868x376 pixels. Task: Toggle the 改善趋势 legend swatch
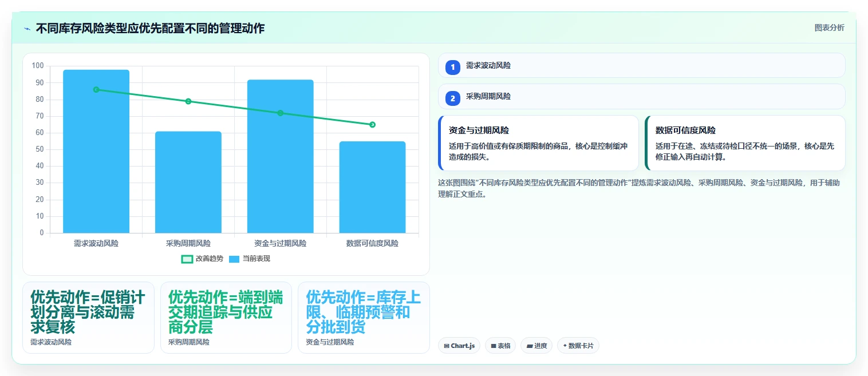pyautogui.click(x=187, y=259)
